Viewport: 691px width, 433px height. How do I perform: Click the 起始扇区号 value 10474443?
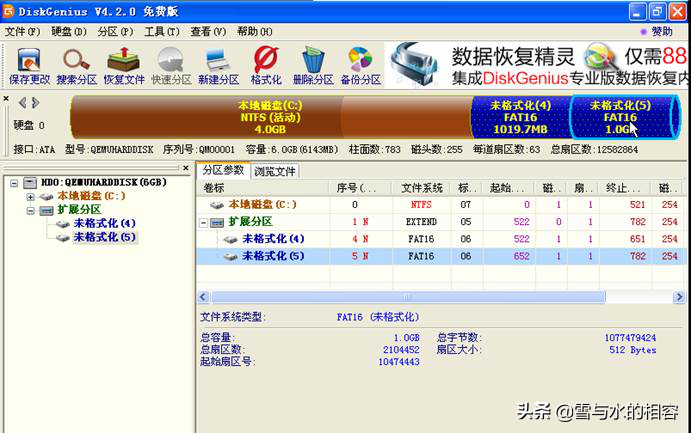(x=399, y=362)
